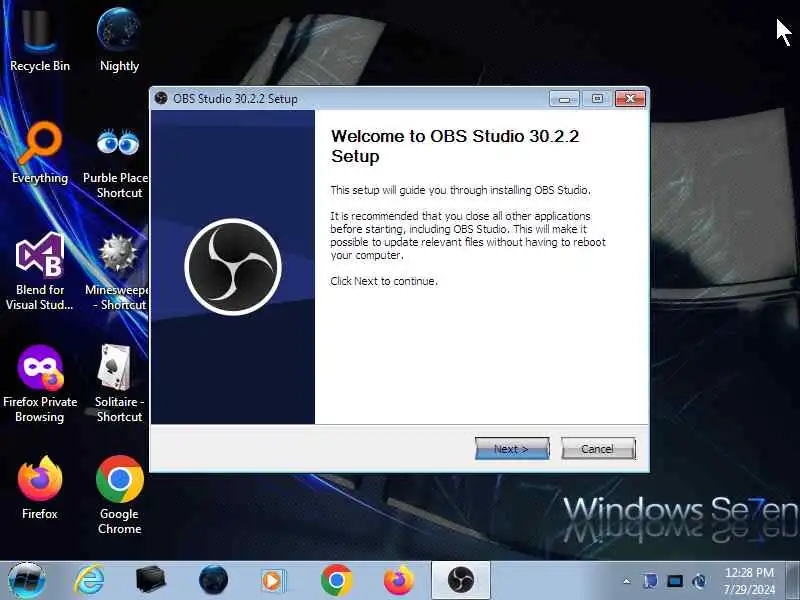The width and height of the screenshot is (800, 600).
Task: Select the Solitaire Shortcut desktop icon
Action: click(x=119, y=384)
